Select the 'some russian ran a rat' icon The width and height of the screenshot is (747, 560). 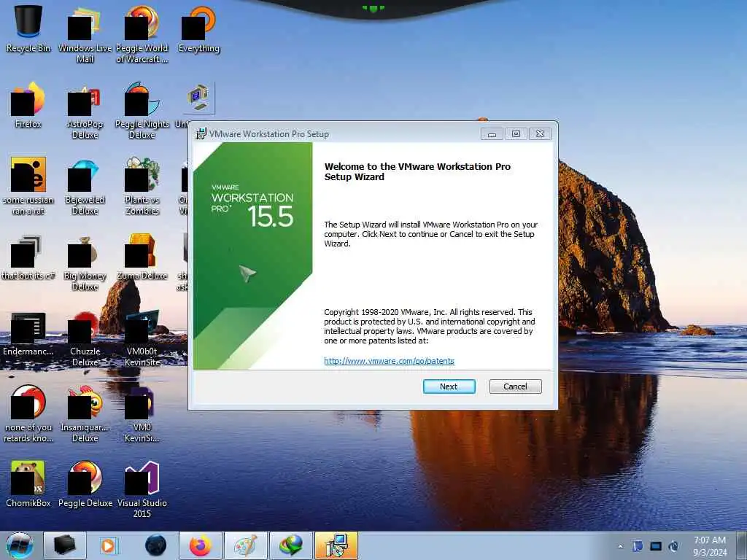(x=28, y=186)
